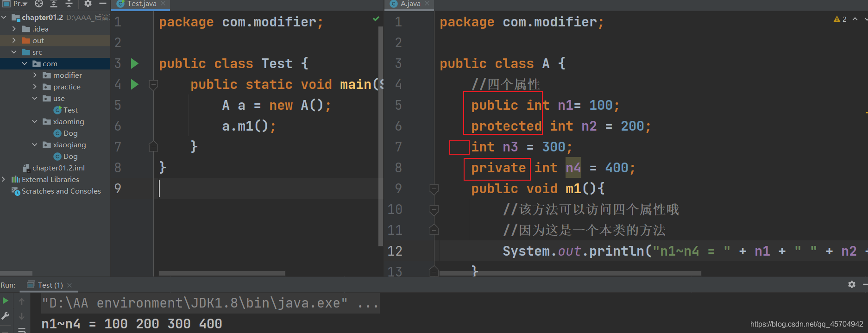This screenshot has width=868, height=333.
Task: Place cursor on line 9 in Test.java
Action: click(x=269, y=188)
